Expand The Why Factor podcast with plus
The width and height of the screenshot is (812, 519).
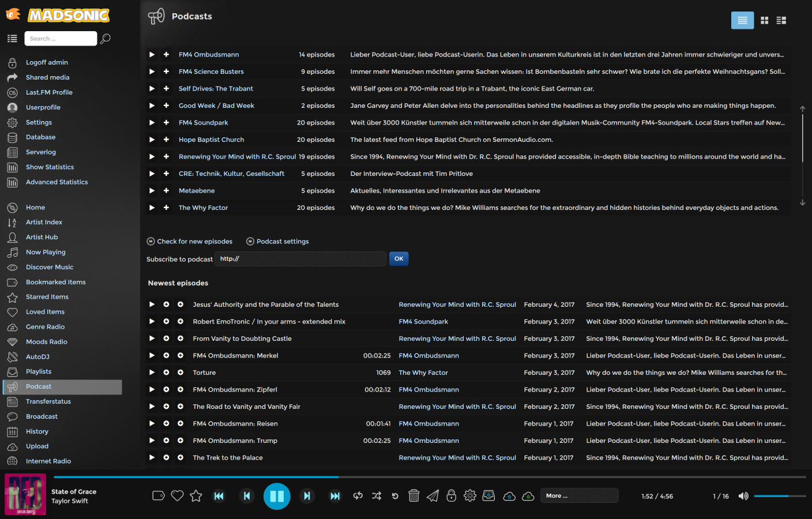tap(166, 208)
